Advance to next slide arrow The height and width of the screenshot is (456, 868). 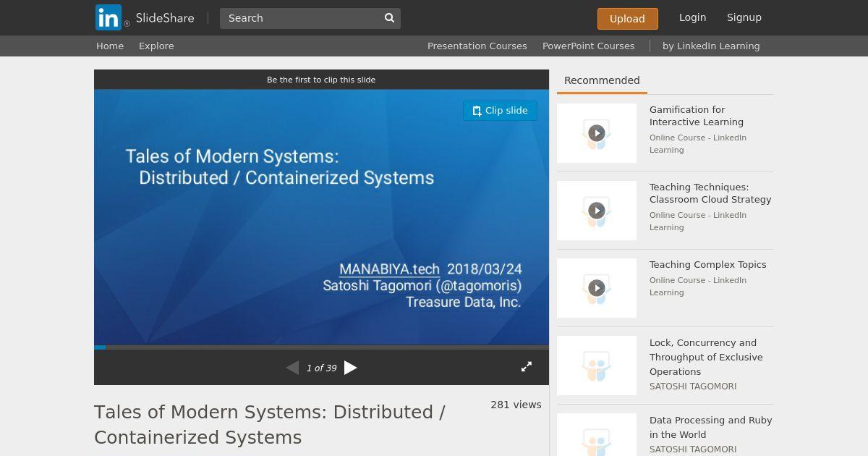click(351, 368)
